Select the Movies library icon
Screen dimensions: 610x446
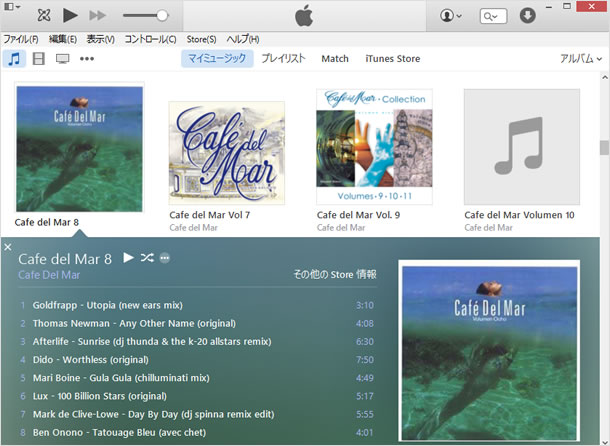[x=38, y=59]
